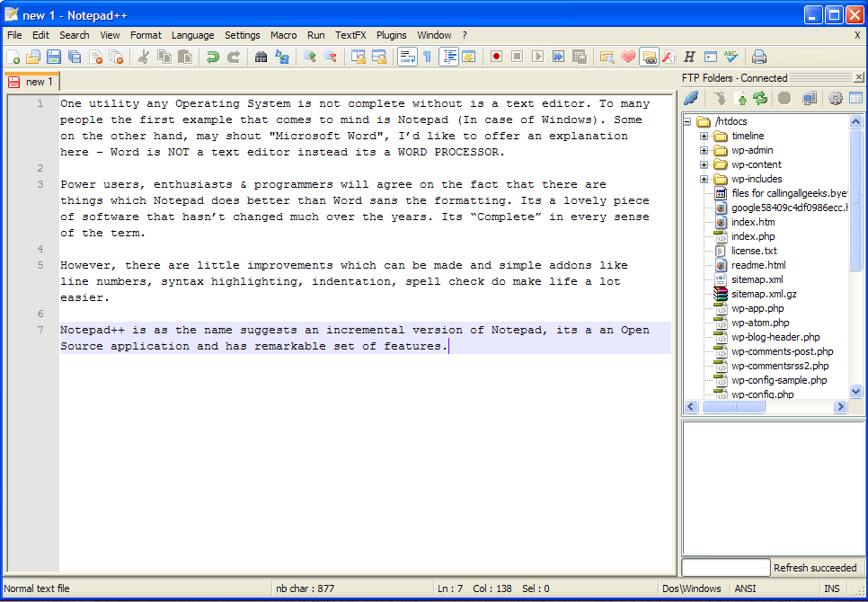Expand the wp-includes folder node
The width and height of the screenshot is (868, 602).
704,179
